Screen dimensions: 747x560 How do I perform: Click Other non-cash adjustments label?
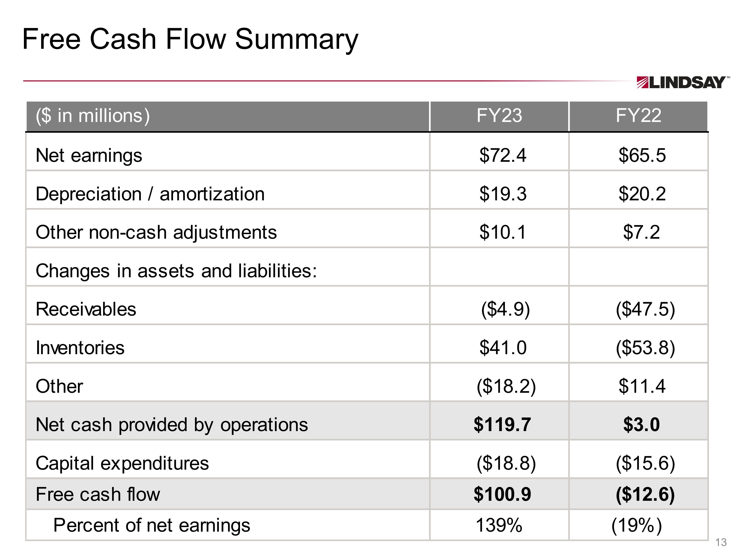156,232
